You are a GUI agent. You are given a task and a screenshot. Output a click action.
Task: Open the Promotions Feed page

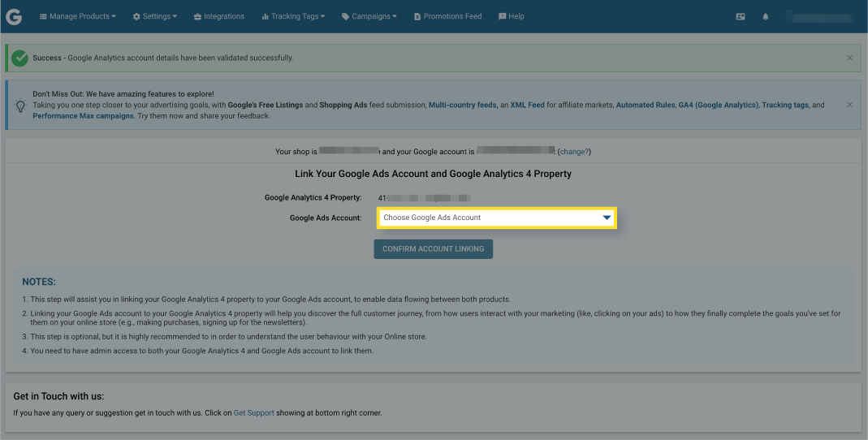pyautogui.click(x=448, y=16)
